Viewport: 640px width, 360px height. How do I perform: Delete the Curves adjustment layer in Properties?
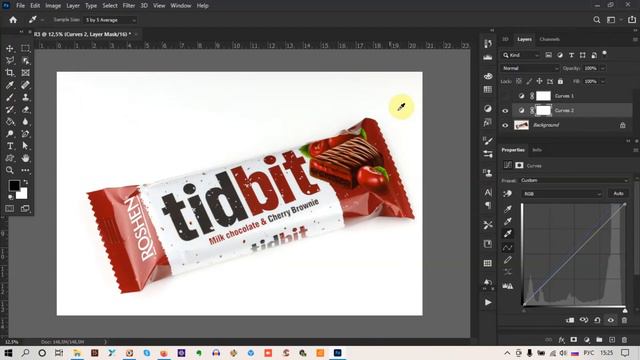coord(624,320)
